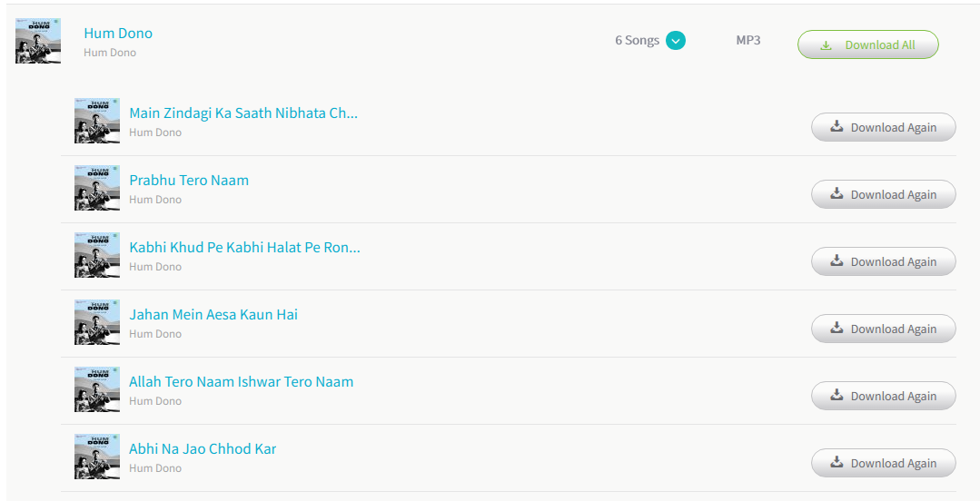Download Main Zindagi Ka Saath again
This screenshot has width=980, height=501.
[883, 127]
